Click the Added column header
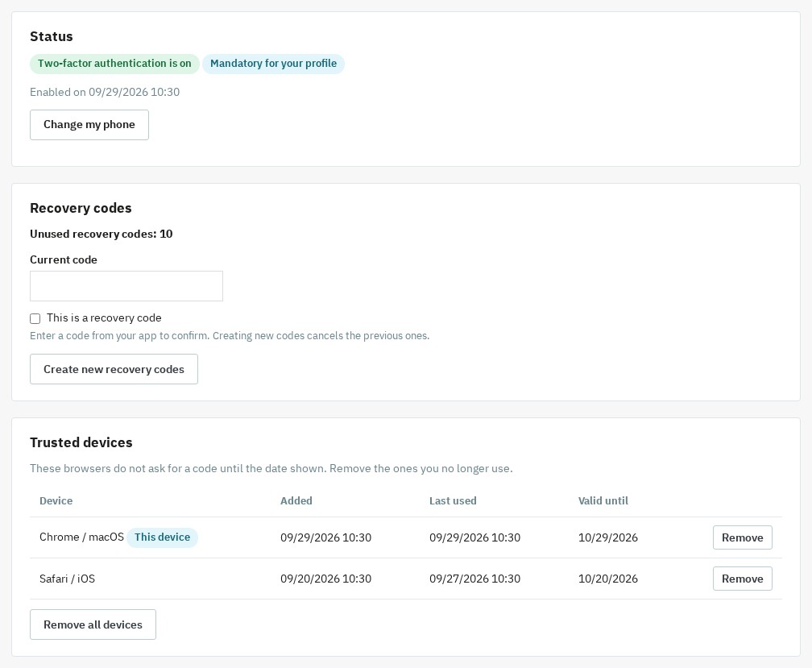812x668 pixels. [296, 500]
